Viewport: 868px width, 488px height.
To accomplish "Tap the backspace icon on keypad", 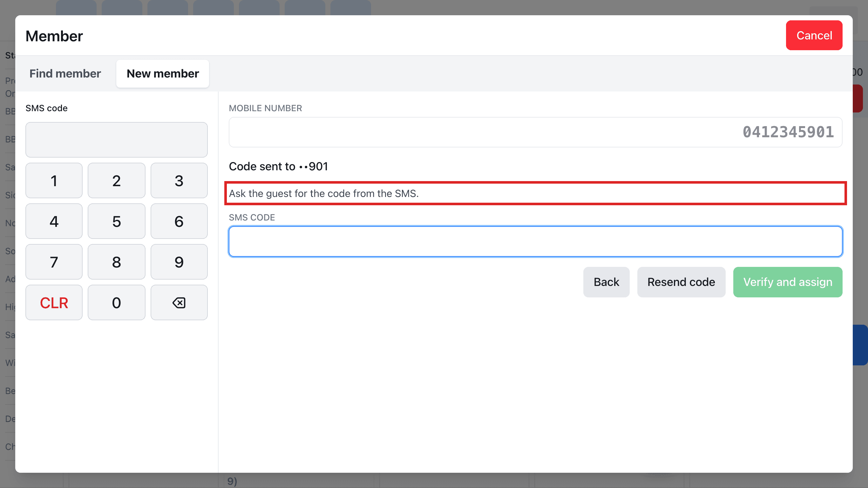I will [x=179, y=303].
